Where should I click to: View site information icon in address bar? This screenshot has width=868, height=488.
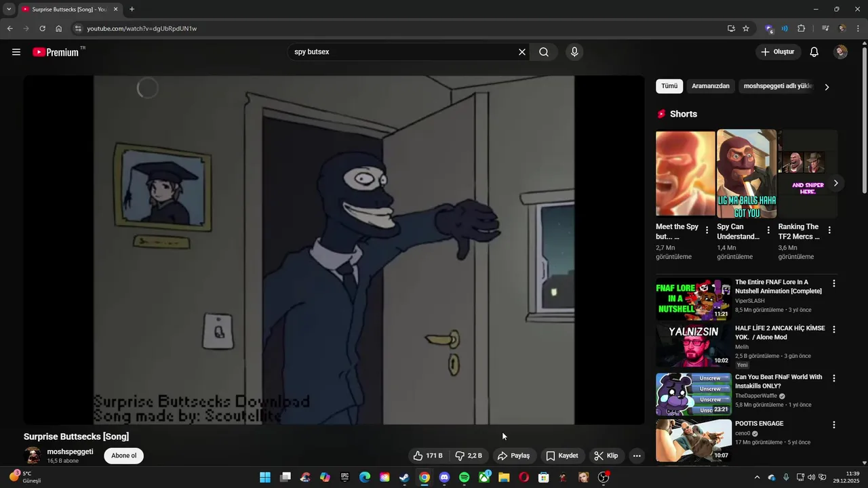pos(78,28)
